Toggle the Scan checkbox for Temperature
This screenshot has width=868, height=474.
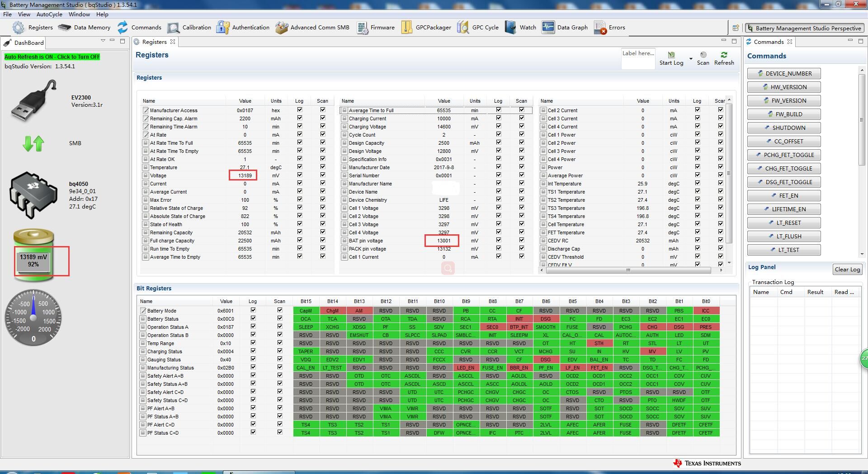tap(323, 167)
